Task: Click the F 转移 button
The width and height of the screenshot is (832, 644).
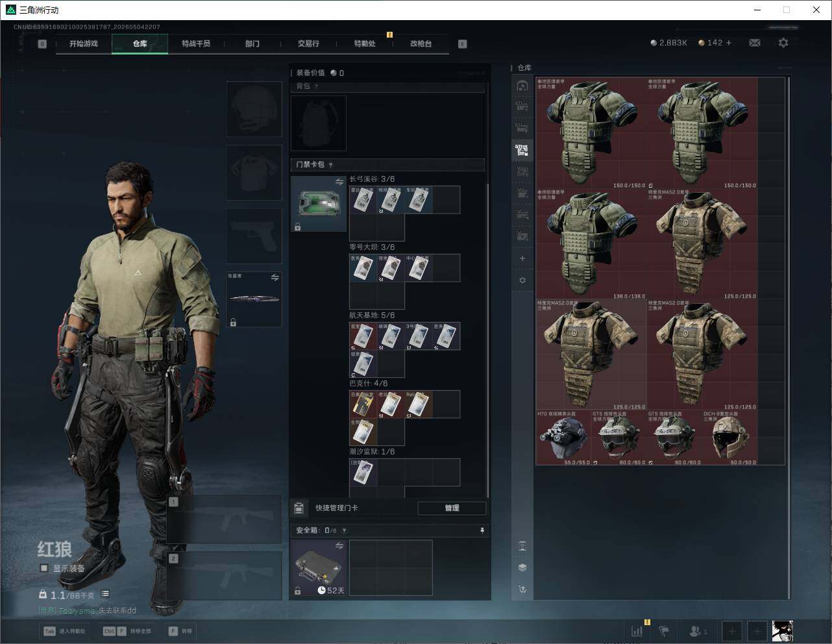Action: point(181,631)
